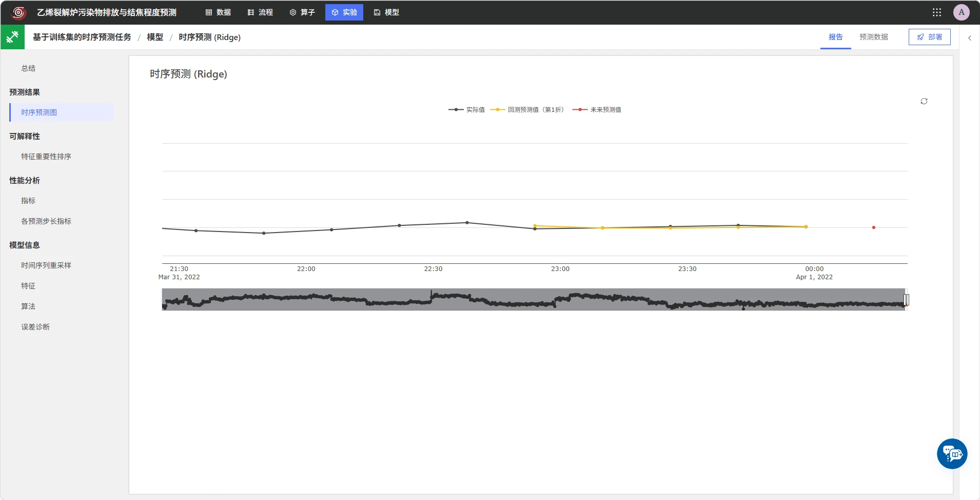
Task: Toggle 未来预测值 legend series
Action: pos(597,109)
